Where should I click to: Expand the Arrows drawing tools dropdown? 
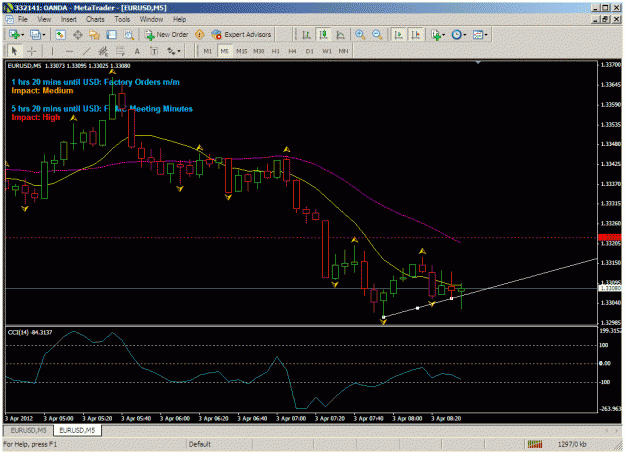[174, 51]
